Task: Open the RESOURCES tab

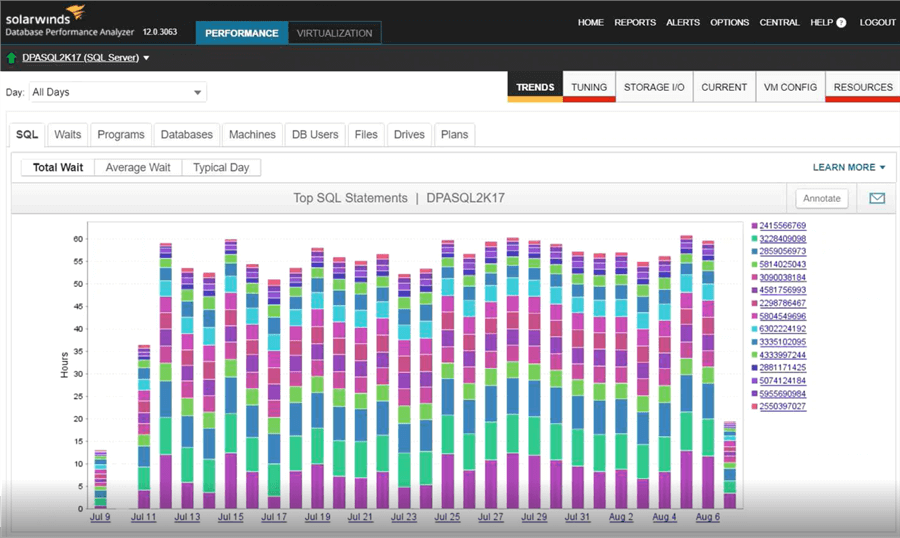Action: [863, 87]
